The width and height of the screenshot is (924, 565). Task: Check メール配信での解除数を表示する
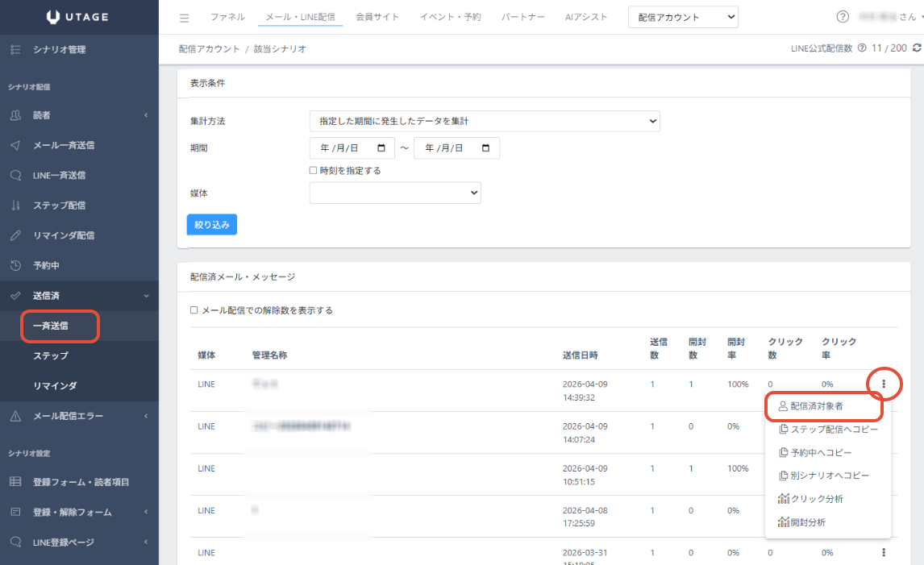[194, 310]
